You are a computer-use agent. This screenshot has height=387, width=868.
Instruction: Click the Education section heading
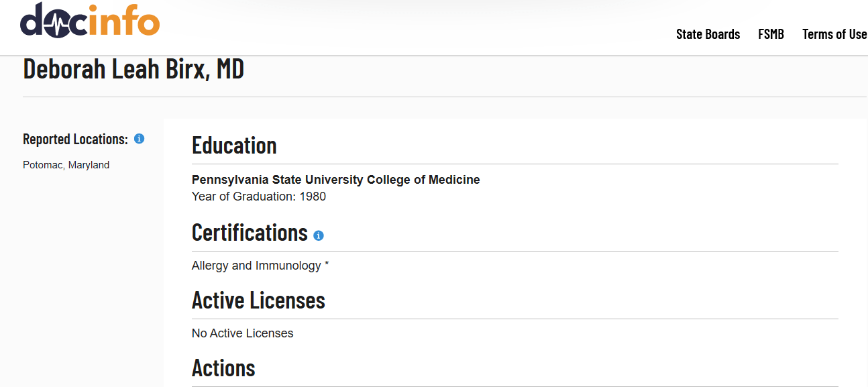tap(234, 145)
